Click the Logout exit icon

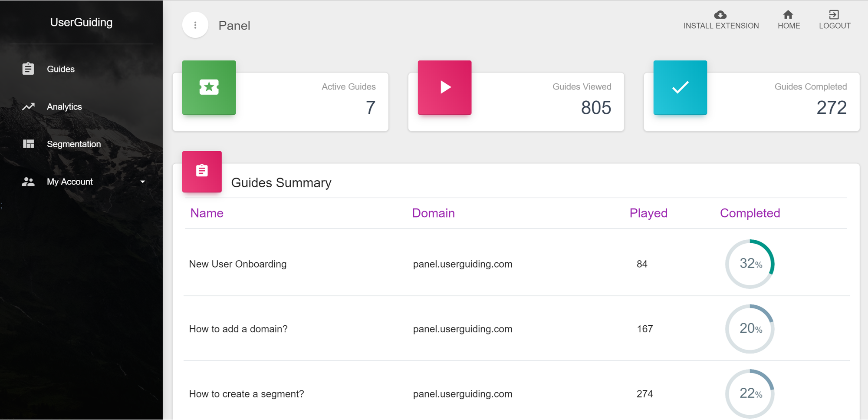click(x=834, y=15)
